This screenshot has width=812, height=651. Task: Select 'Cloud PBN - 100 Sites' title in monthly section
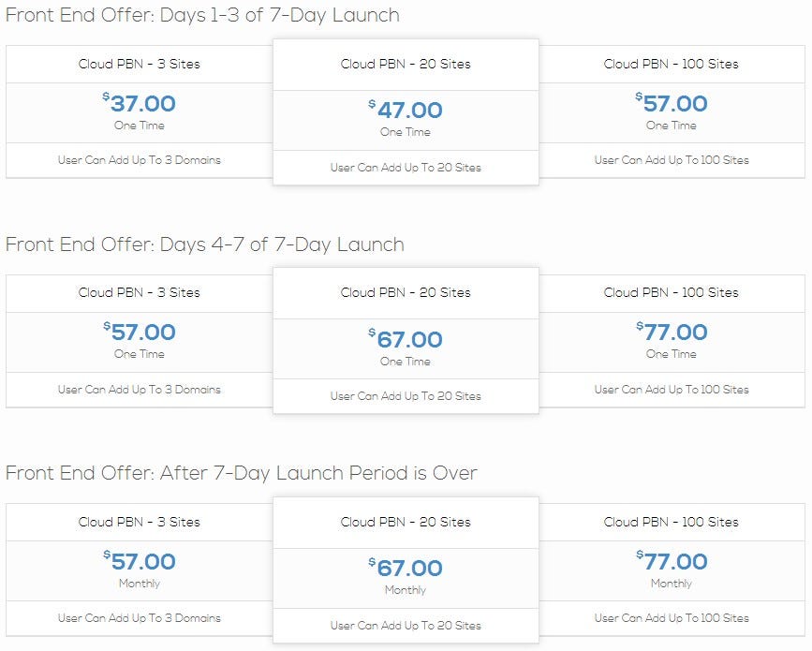click(672, 522)
